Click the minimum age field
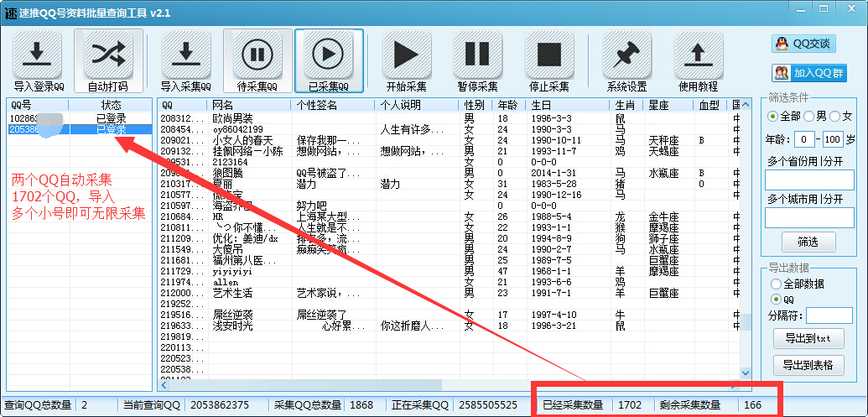 pos(804,139)
